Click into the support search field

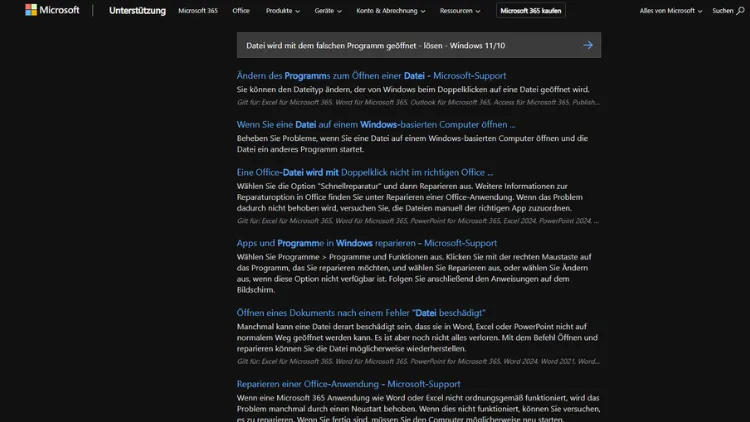tap(405, 45)
